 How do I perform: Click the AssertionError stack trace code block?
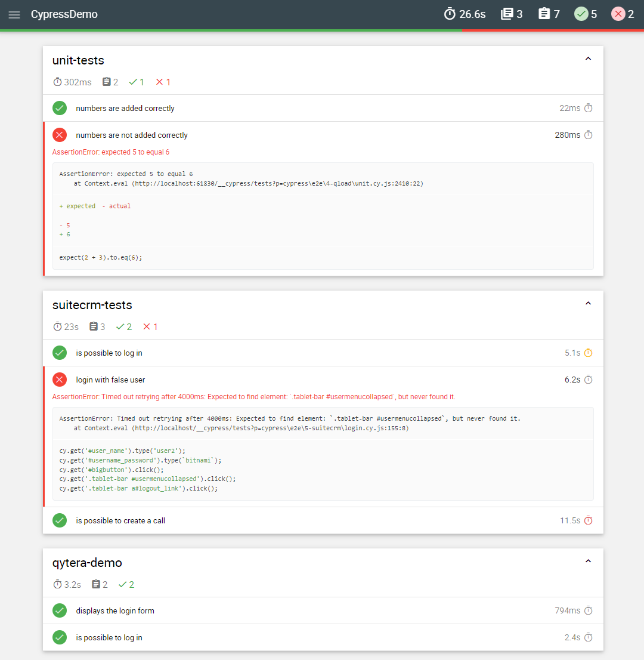click(x=322, y=215)
